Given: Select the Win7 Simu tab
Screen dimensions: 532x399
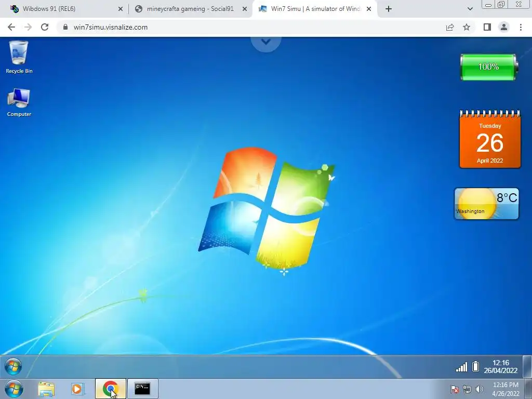Looking at the screenshot, I should (x=315, y=9).
